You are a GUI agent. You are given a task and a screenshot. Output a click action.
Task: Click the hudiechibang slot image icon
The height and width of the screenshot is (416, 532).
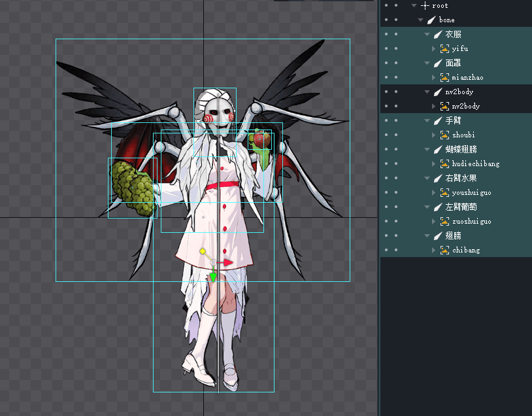445,164
